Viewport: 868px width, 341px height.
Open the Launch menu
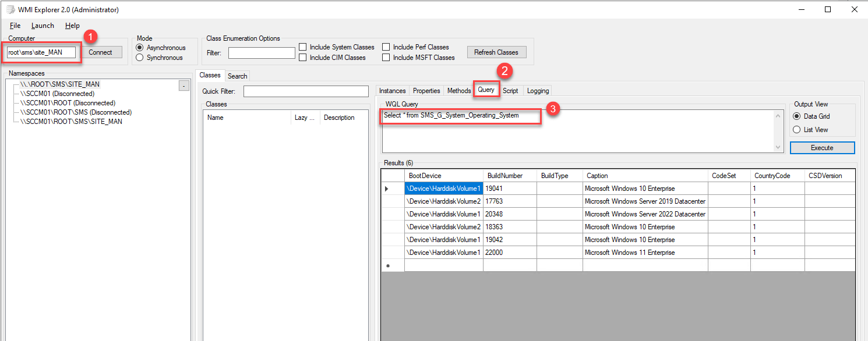[x=42, y=25]
